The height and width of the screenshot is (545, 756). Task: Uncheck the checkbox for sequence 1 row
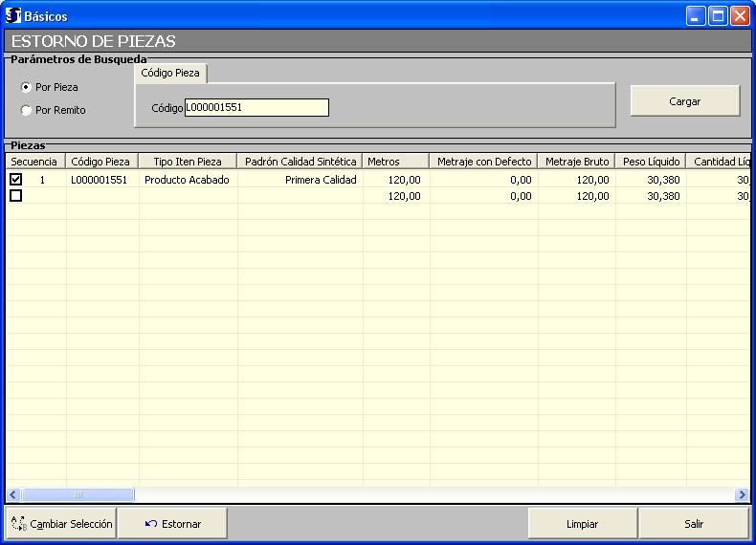[15, 180]
